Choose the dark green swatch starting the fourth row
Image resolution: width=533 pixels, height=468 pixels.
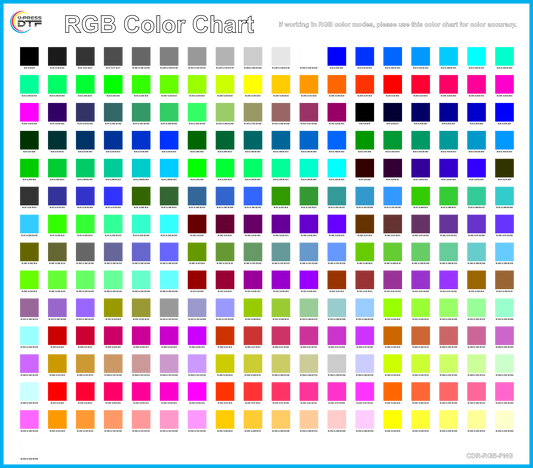point(29,140)
